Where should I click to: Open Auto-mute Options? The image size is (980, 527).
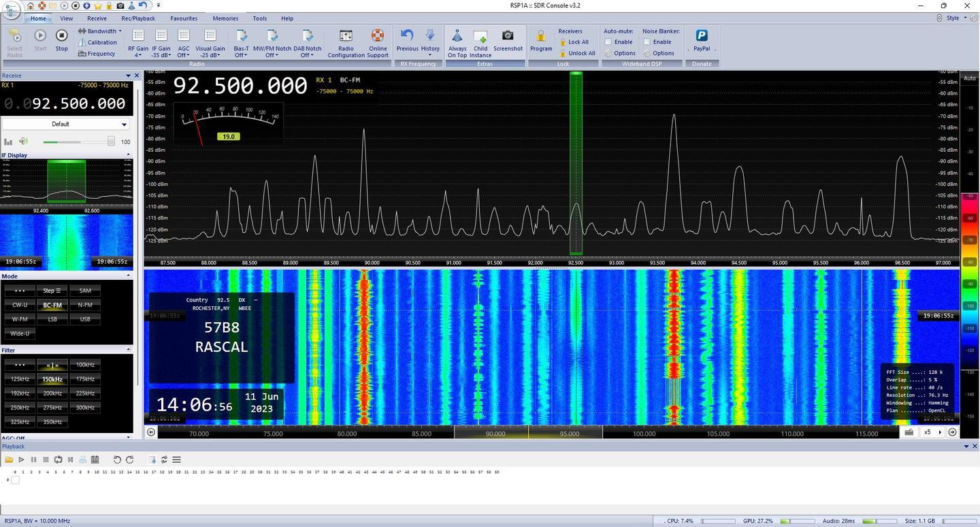(x=620, y=53)
